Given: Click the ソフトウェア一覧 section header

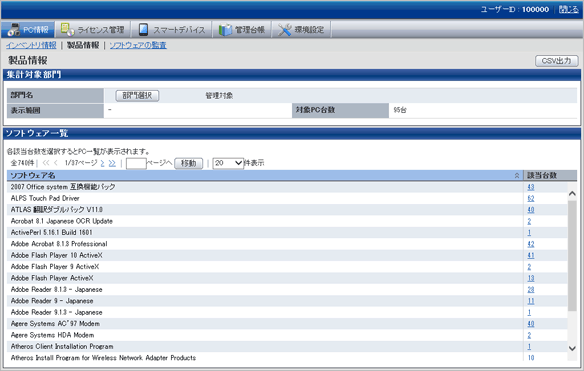Looking at the screenshot, I should 292,134.
